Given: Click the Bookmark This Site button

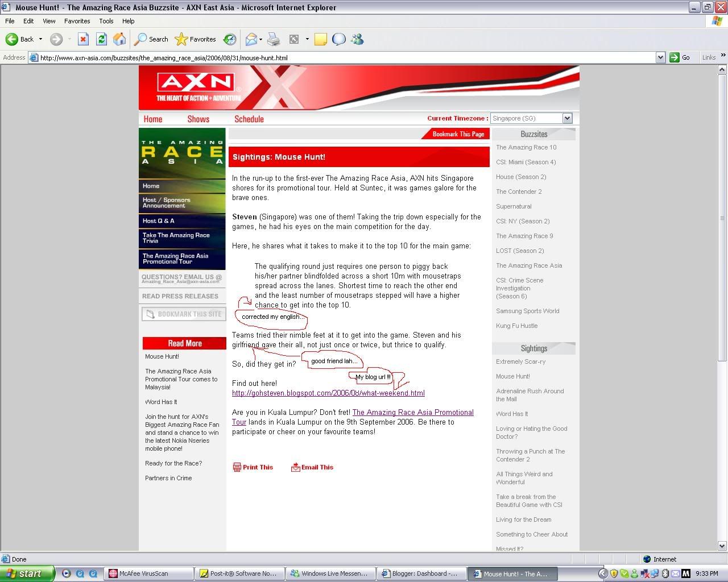Looking at the screenshot, I should pyautogui.click(x=183, y=314).
